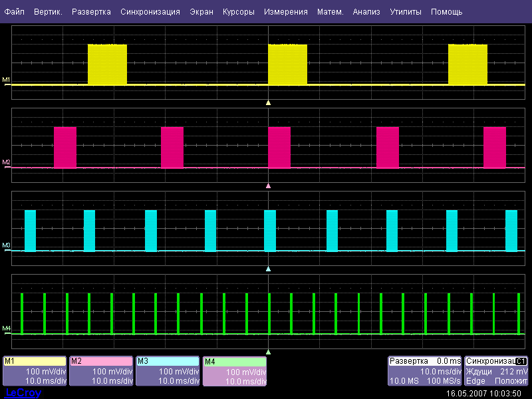Select the M3 trace level indicator
This screenshot has height=399, width=532.
pos(7,246)
